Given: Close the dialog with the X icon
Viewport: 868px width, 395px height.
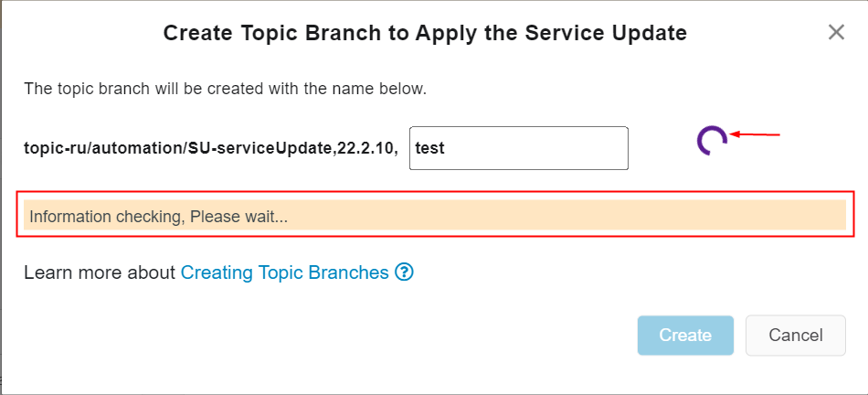Looking at the screenshot, I should coord(835,33).
